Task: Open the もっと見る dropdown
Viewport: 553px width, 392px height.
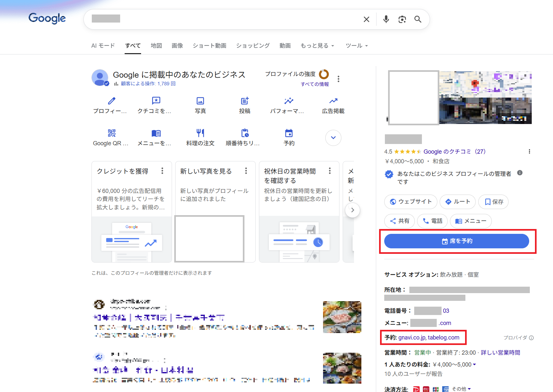Action: point(317,46)
